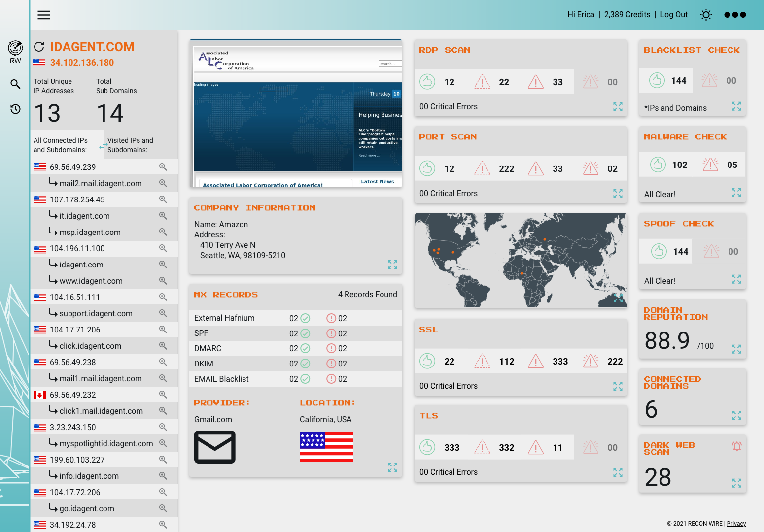This screenshot has width=764, height=532.
Task: Inspect support.idagent.com with magnifier icon
Action: pos(163,313)
